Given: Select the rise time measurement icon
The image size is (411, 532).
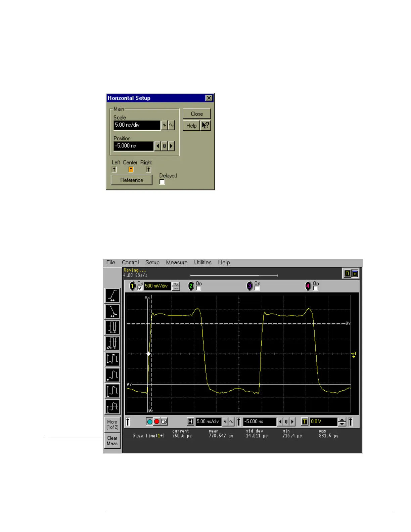Looking at the screenshot, I should coord(112,296).
